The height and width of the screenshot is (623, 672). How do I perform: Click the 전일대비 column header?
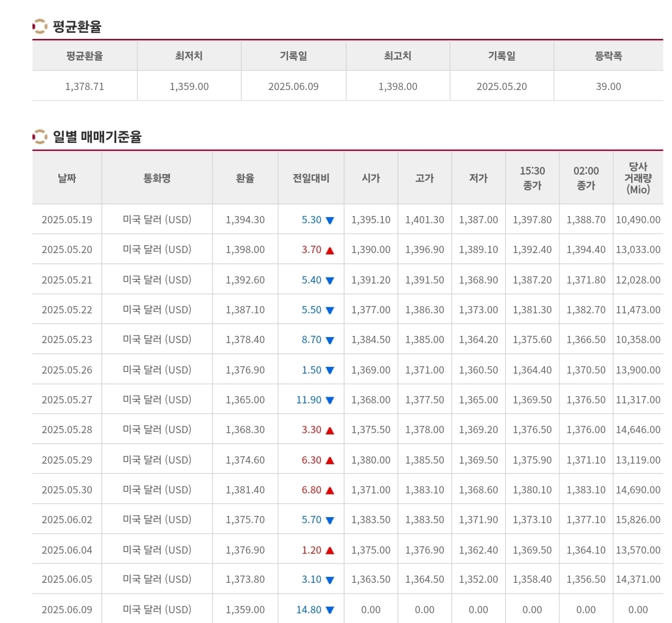point(311,178)
